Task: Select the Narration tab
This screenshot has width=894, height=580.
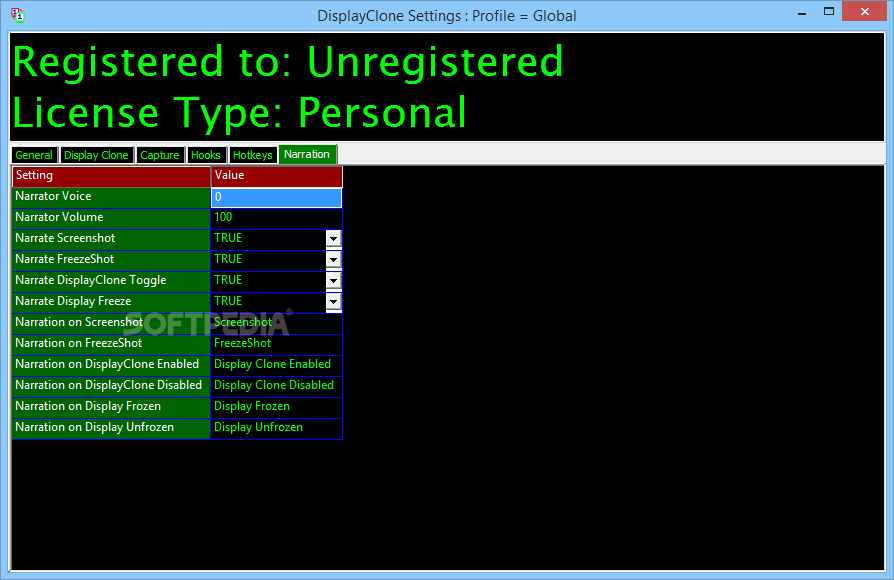Action: 307,154
